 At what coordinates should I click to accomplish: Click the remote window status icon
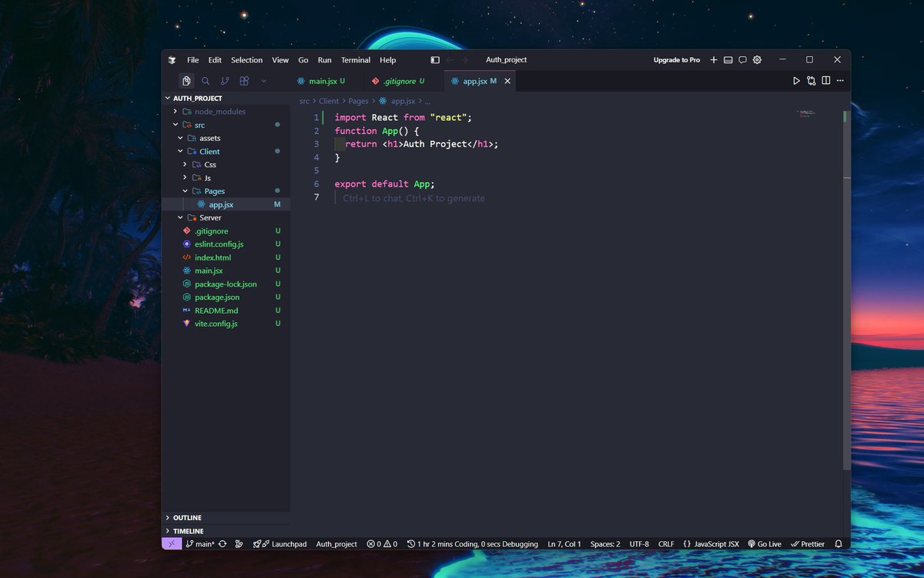[172, 544]
